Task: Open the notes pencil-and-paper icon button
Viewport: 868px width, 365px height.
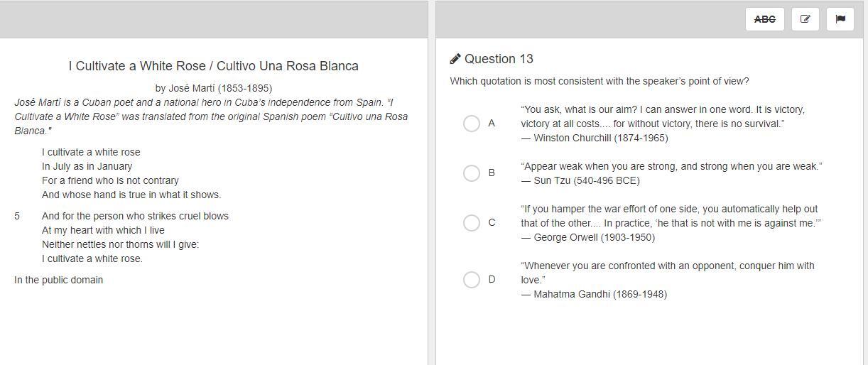Action: pos(805,19)
